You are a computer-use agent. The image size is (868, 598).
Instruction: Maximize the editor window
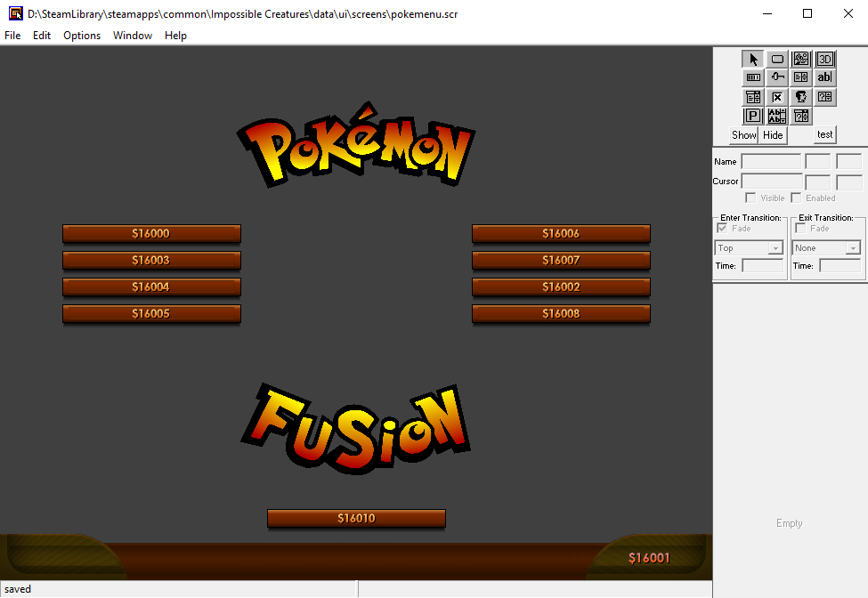[807, 14]
